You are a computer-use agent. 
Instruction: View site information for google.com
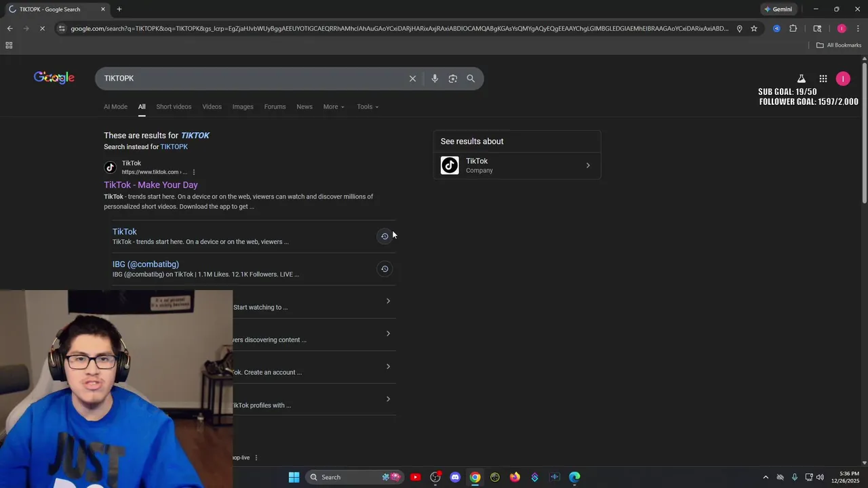pyautogui.click(x=62, y=28)
